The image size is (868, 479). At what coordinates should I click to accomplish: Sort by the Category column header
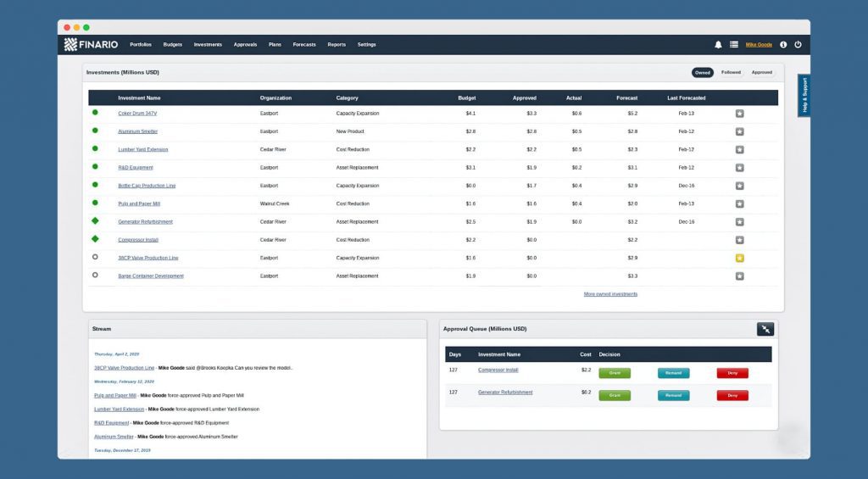347,98
